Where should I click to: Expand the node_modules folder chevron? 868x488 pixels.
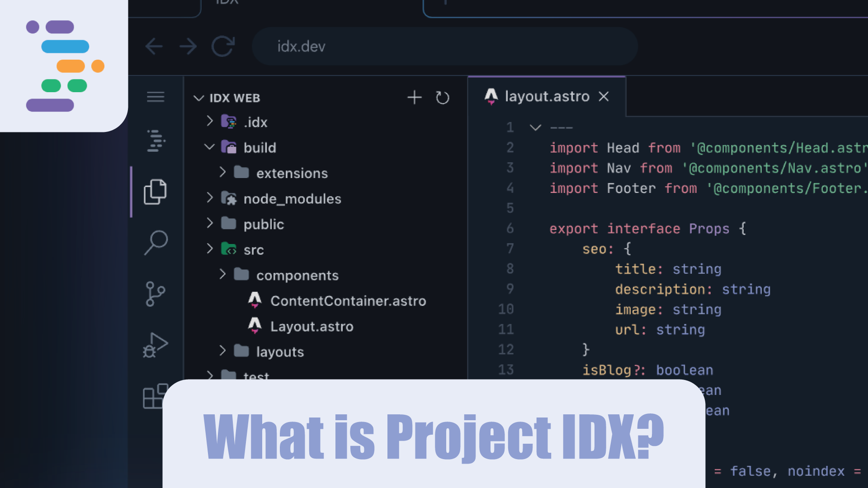pyautogui.click(x=209, y=198)
